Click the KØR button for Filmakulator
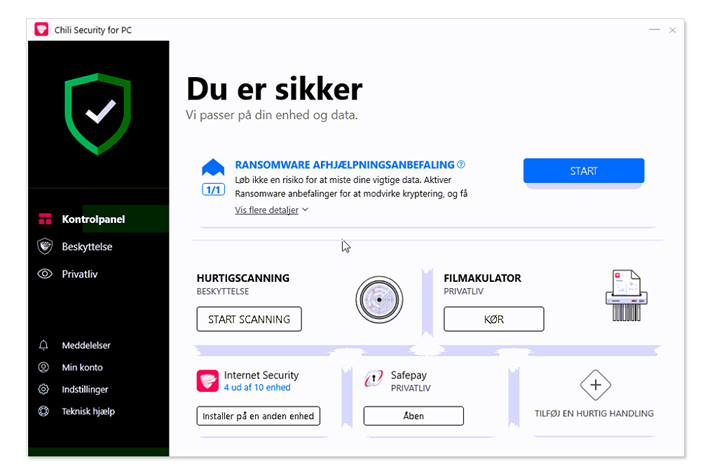The image size is (713, 476). coord(494,319)
